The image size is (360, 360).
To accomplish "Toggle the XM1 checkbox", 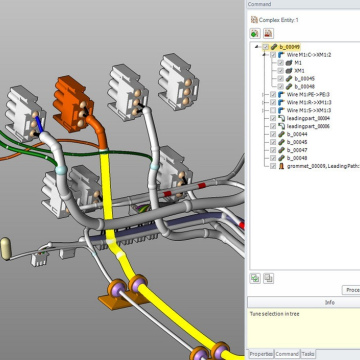I will click(x=281, y=71).
